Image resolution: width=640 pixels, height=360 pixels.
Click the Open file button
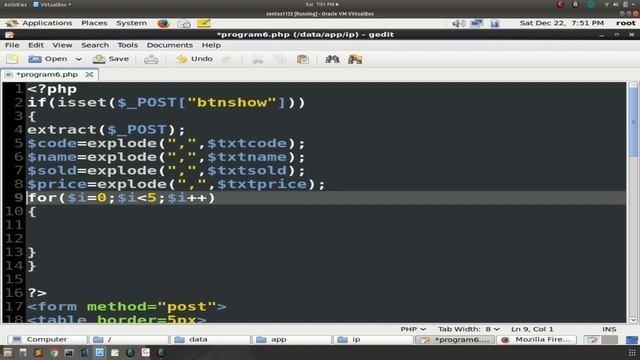click(x=47, y=59)
